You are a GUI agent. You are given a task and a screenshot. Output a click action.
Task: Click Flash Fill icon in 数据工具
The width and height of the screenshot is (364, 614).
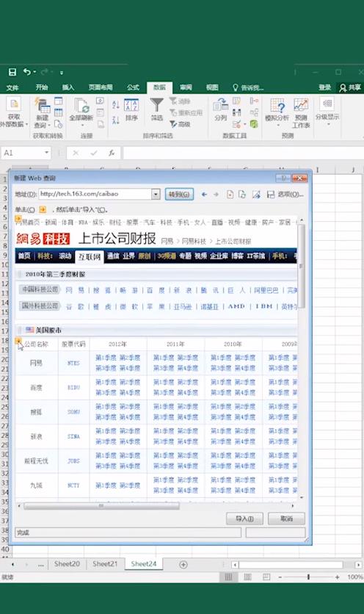236,101
